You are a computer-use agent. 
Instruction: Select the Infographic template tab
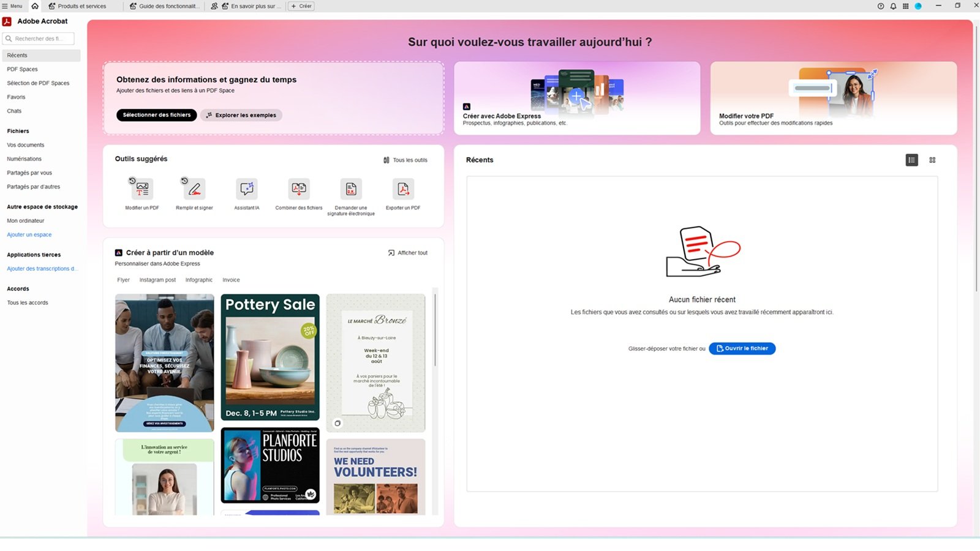tap(199, 280)
